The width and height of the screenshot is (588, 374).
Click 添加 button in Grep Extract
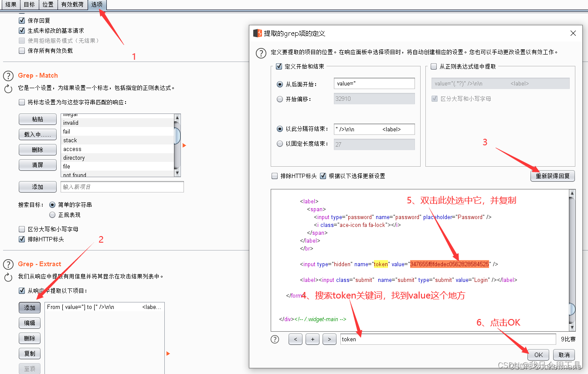point(30,308)
